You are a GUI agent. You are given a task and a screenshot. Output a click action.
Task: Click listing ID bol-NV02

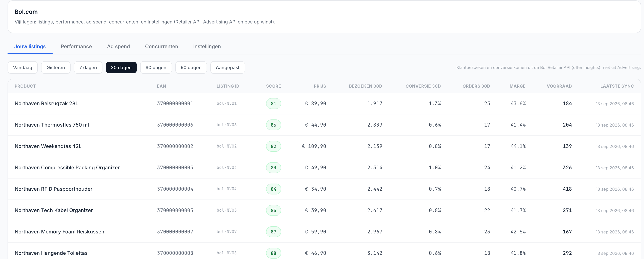point(226,146)
